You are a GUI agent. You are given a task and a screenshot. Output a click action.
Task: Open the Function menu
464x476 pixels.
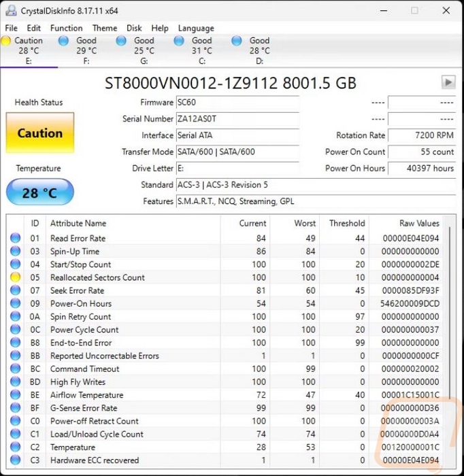tap(66, 29)
